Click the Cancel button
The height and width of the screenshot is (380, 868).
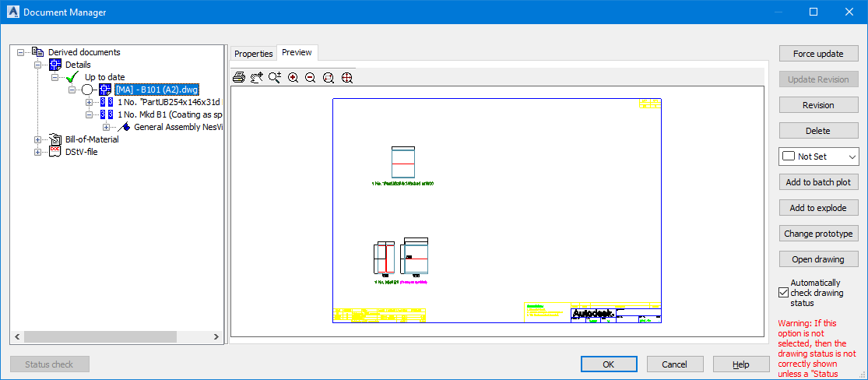point(674,364)
